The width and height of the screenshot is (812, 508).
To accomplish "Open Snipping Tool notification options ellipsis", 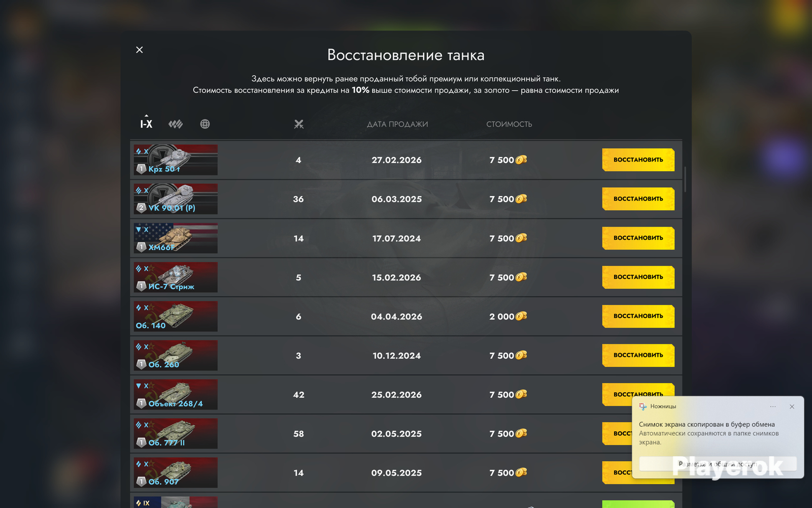I will (772, 406).
